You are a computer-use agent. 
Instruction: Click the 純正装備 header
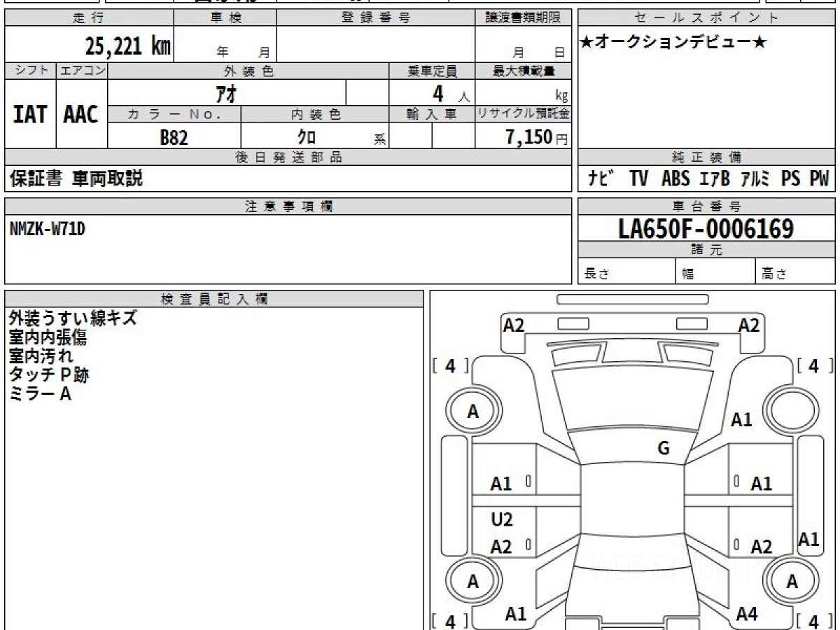tap(707, 157)
